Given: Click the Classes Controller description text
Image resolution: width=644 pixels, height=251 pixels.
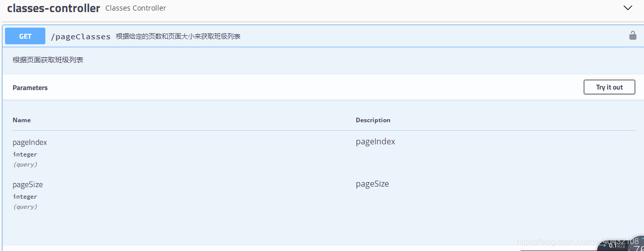Looking at the screenshot, I should click(136, 8).
